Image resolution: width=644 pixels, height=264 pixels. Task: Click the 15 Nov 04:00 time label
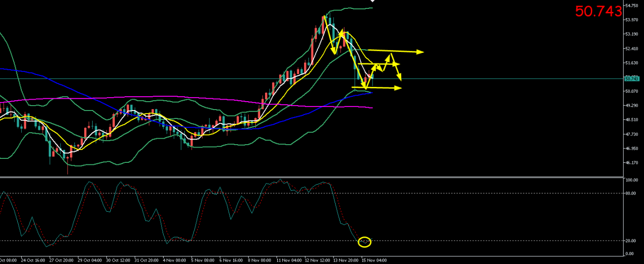coord(373,260)
